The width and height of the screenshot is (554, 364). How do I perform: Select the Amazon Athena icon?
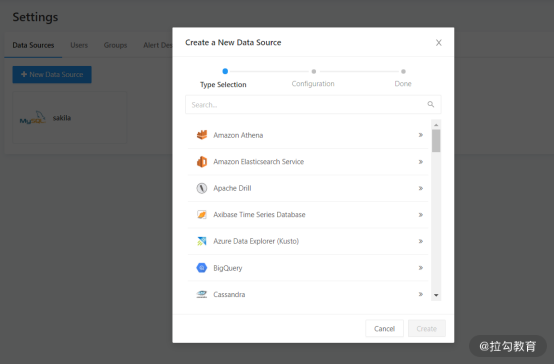point(202,135)
